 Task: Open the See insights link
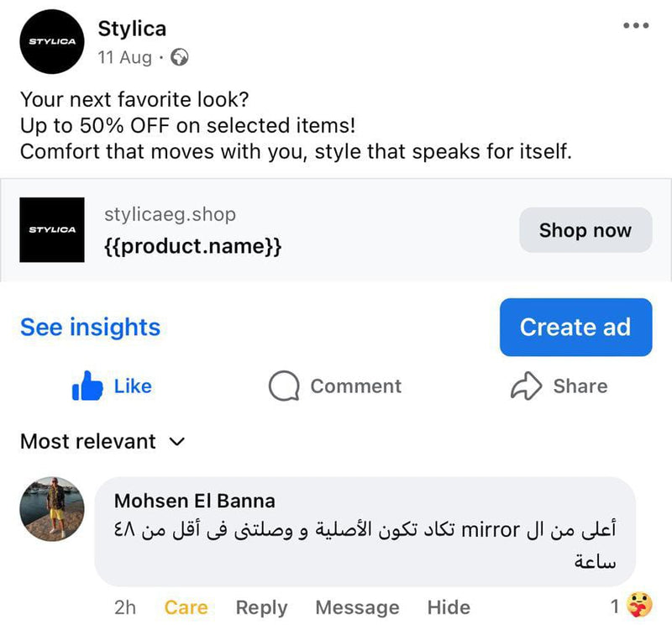point(90,327)
